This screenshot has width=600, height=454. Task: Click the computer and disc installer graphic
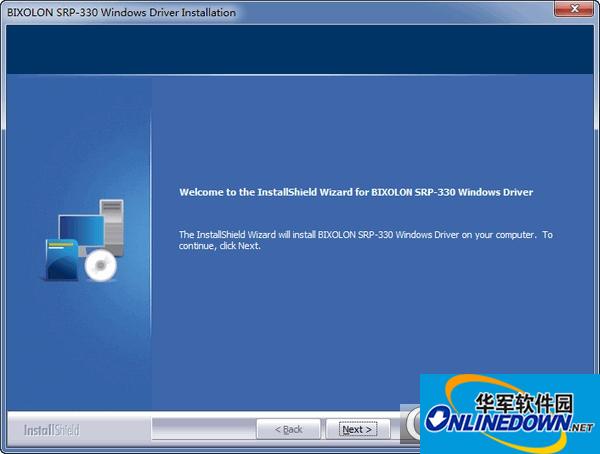tap(83, 240)
